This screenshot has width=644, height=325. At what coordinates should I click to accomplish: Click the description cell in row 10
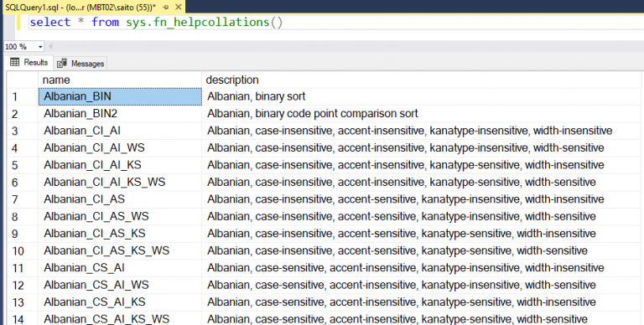pyautogui.click(x=422, y=250)
